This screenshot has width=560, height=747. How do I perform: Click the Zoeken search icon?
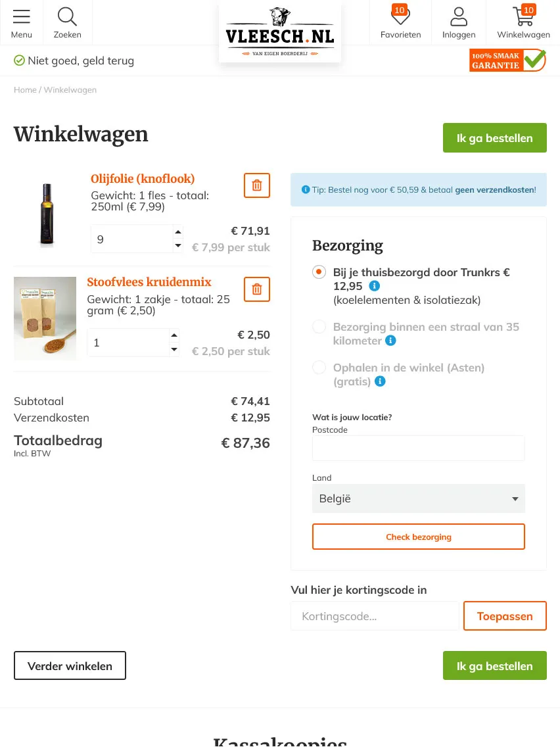click(67, 17)
